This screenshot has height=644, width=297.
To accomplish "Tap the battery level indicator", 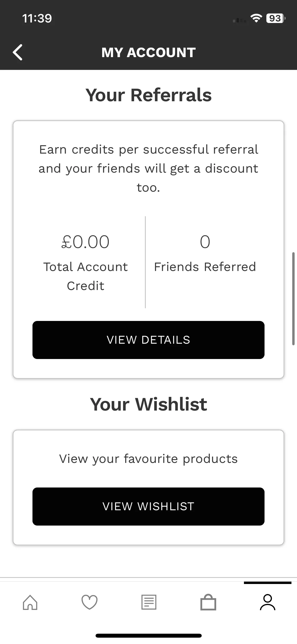I will [275, 18].
